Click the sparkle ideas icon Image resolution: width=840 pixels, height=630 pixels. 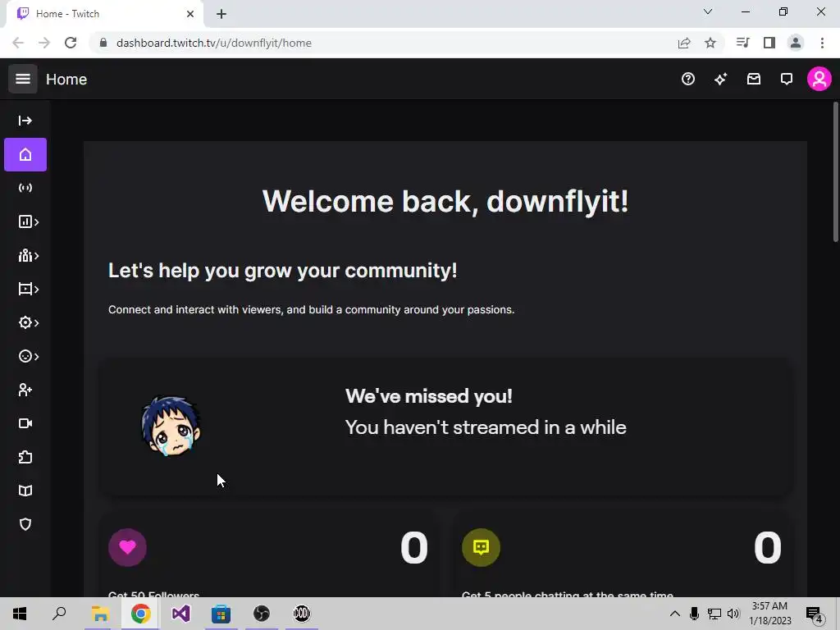click(x=720, y=80)
